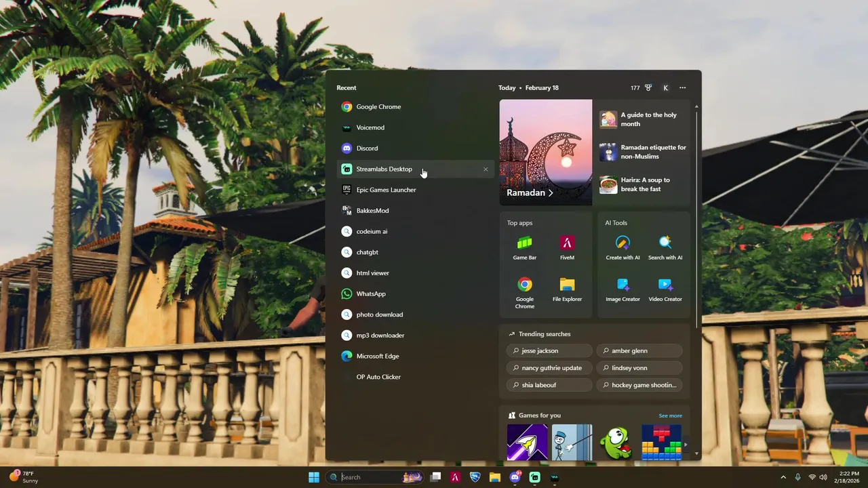
Task: Open Rocket League from the taskbar
Action: coord(475,477)
